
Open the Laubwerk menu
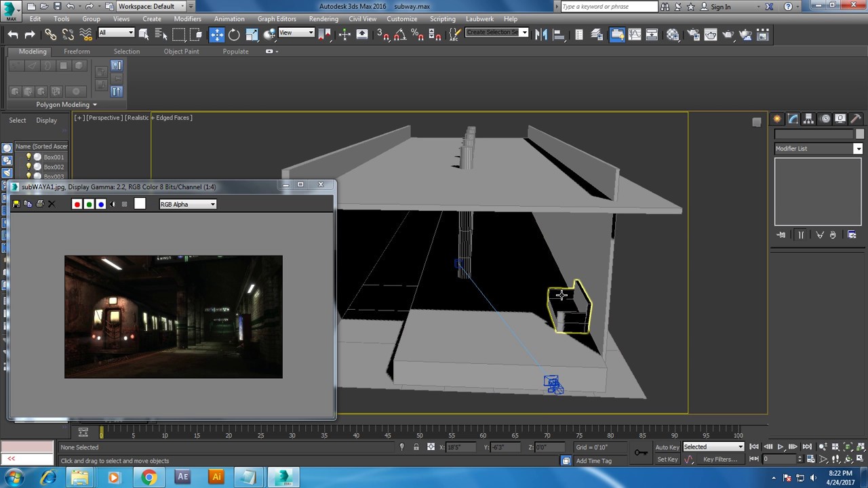479,19
